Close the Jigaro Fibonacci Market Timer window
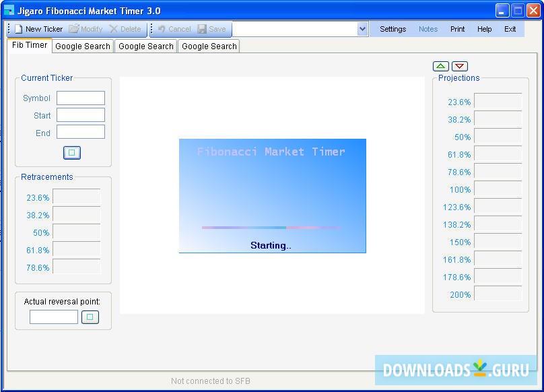 pos(533,11)
